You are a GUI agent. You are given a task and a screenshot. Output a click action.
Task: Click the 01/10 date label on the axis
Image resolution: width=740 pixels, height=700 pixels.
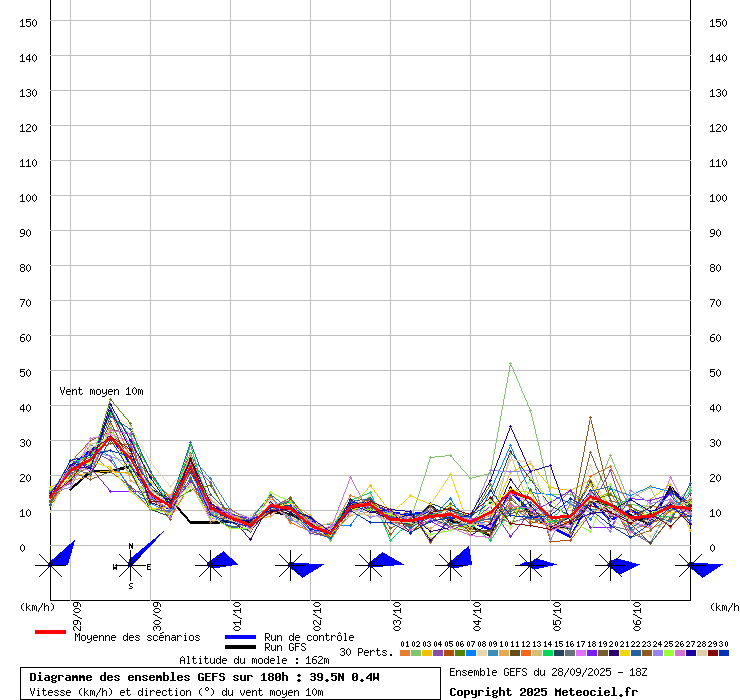pyautogui.click(x=237, y=616)
